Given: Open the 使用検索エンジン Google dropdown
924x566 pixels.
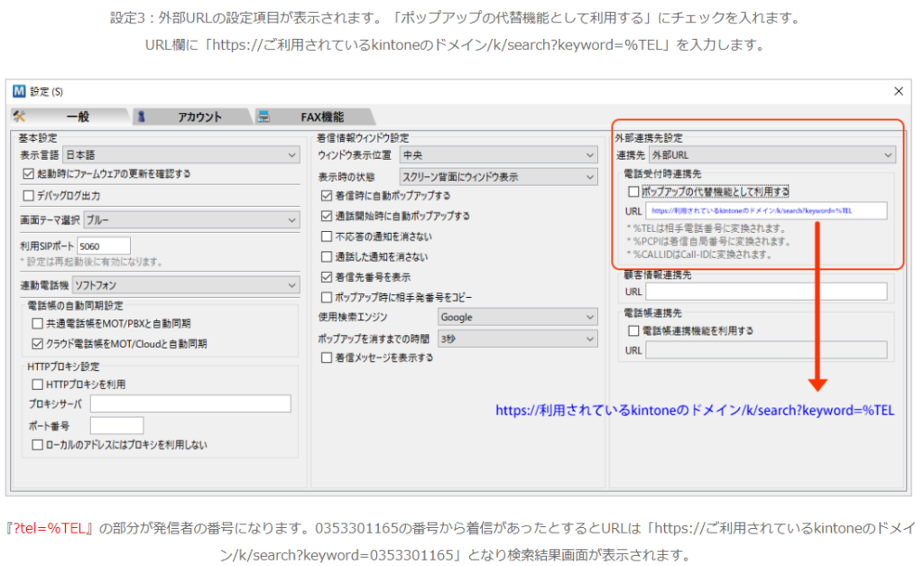Looking at the screenshot, I should (516, 317).
